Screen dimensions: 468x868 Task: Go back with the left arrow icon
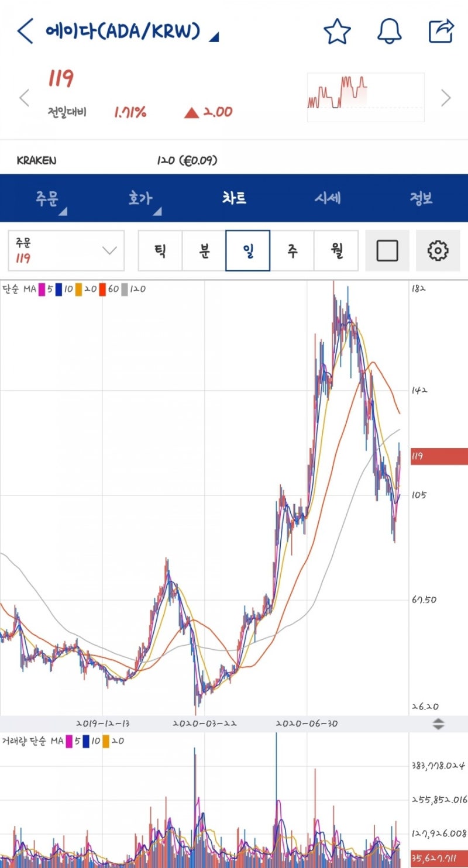(x=25, y=31)
